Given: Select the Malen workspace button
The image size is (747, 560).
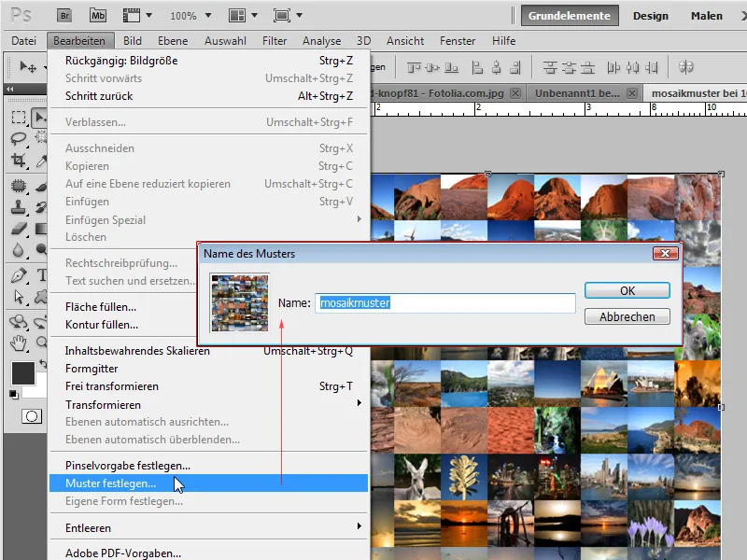Looking at the screenshot, I should (707, 16).
